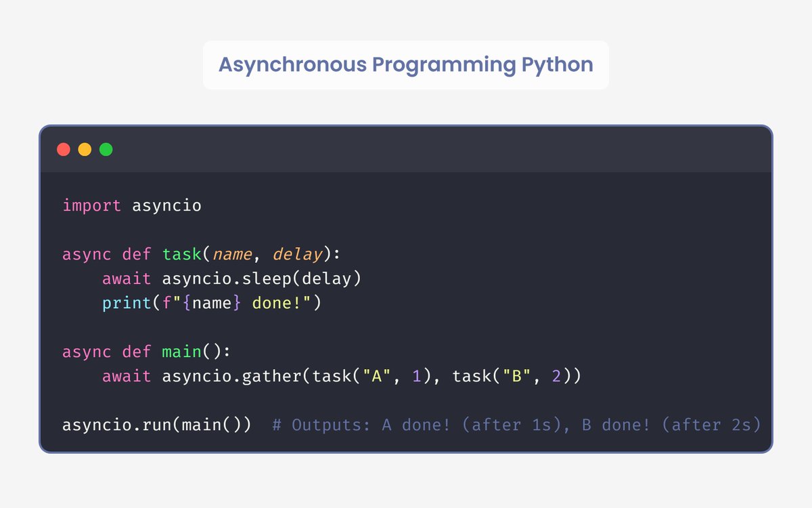This screenshot has height=508, width=812.
Task: Click the 'async def task(name, delay):' line
Action: click(202, 255)
